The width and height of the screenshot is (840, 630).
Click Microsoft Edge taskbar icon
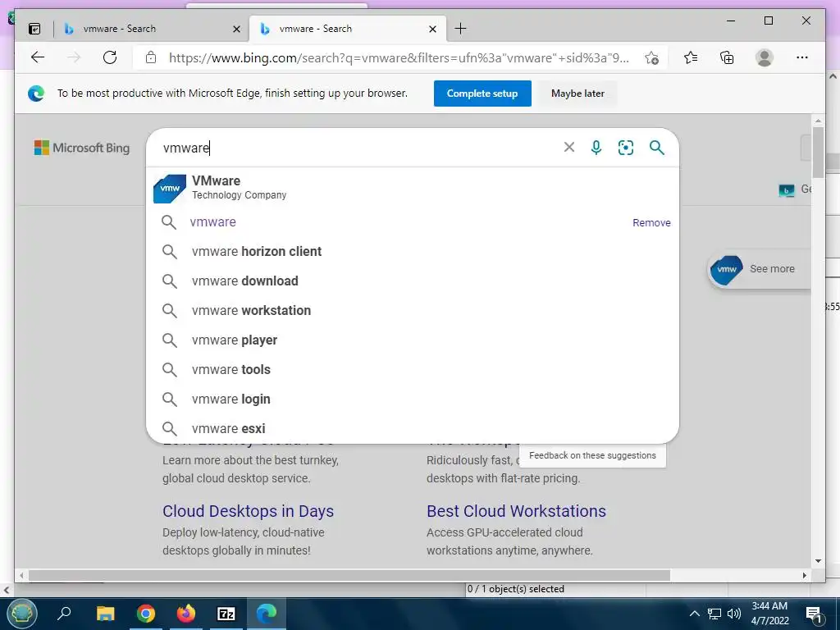(267, 614)
